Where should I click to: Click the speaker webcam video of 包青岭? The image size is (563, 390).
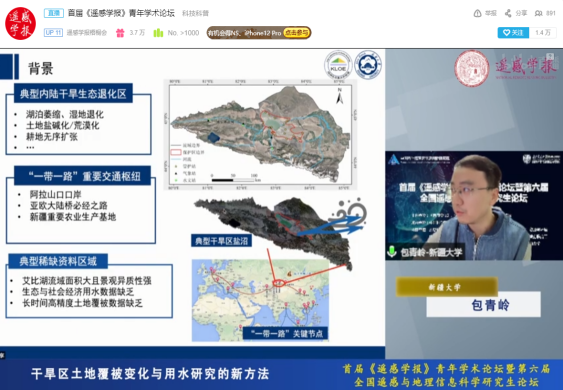[474, 205]
